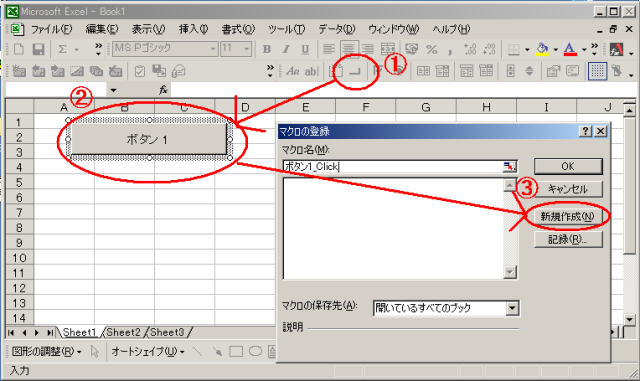Open the データ(D) menu
Viewport: 640px width, 381px height.
(x=337, y=29)
